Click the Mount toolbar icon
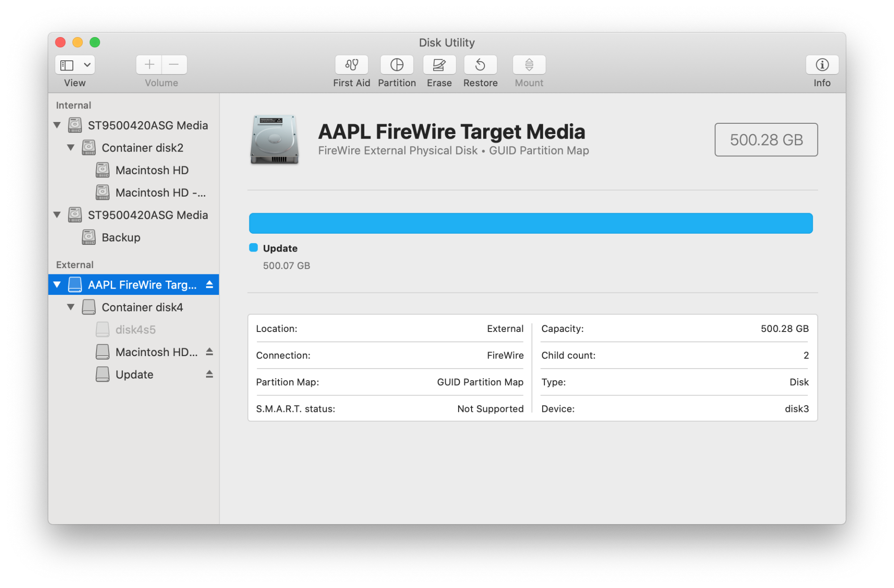Image resolution: width=894 pixels, height=588 pixels. tap(529, 65)
